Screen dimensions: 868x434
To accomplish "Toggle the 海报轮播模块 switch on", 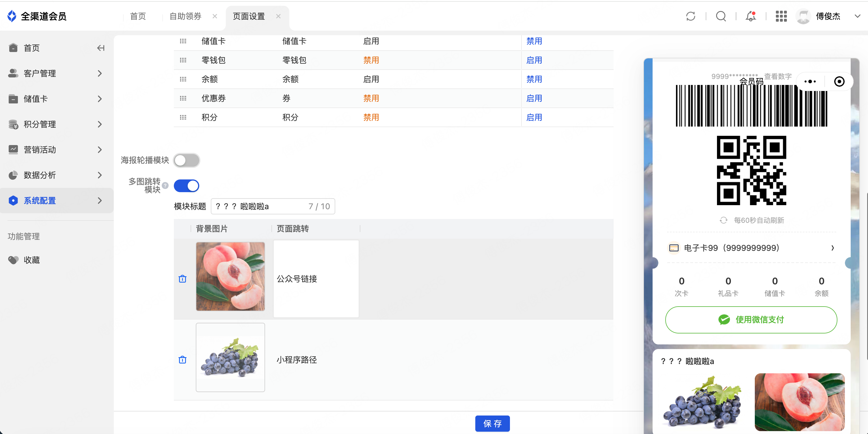I will click(186, 160).
